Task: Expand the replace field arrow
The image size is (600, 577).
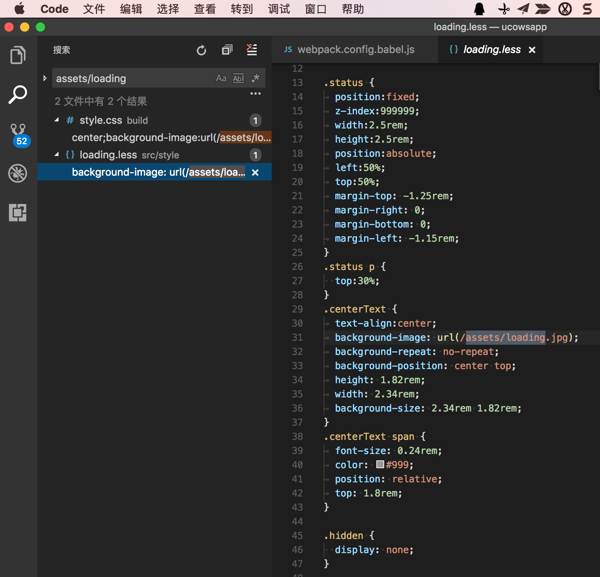Action: pos(45,78)
